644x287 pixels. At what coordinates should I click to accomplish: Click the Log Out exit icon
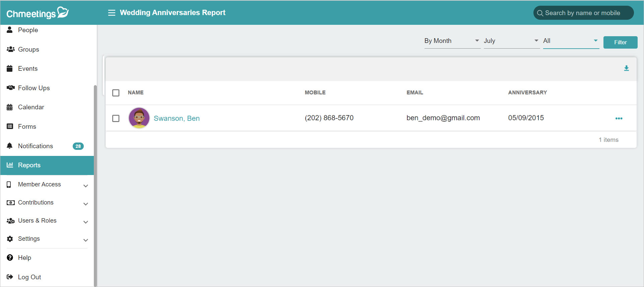[x=10, y=277]
